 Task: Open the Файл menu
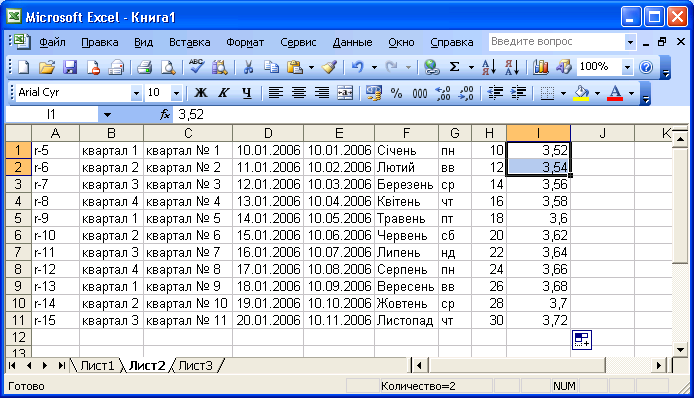point(52,43)
